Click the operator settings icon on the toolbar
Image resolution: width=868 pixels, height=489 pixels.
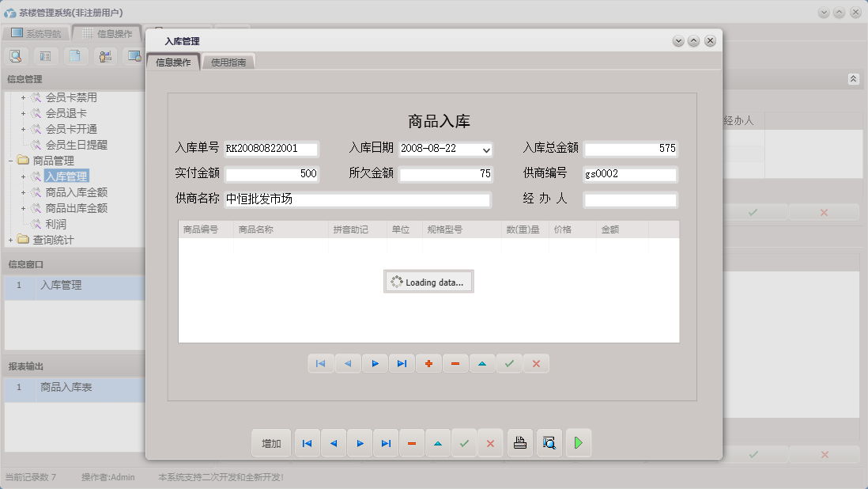coord(104,56)
